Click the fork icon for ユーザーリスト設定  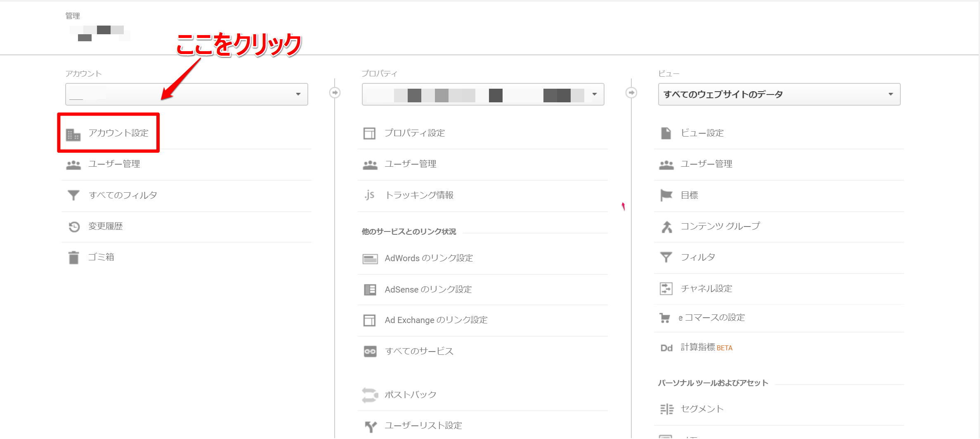point(371,426)
